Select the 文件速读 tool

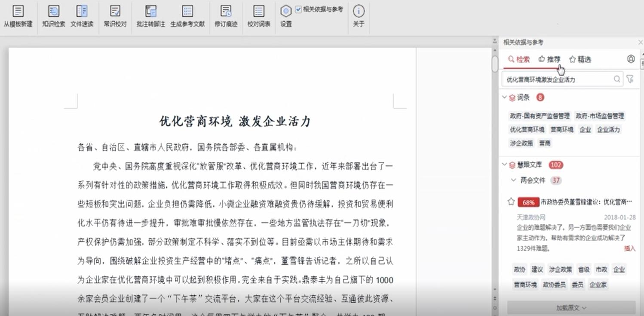click(81, 15)
